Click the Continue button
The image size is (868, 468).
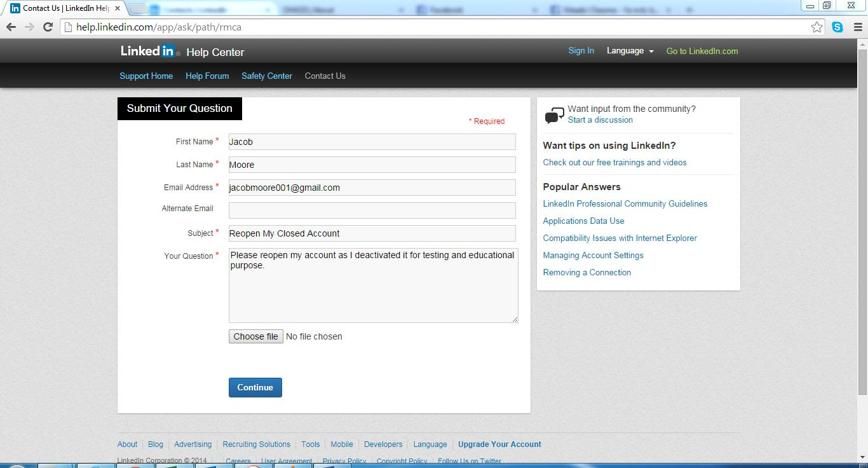point(255,387)
